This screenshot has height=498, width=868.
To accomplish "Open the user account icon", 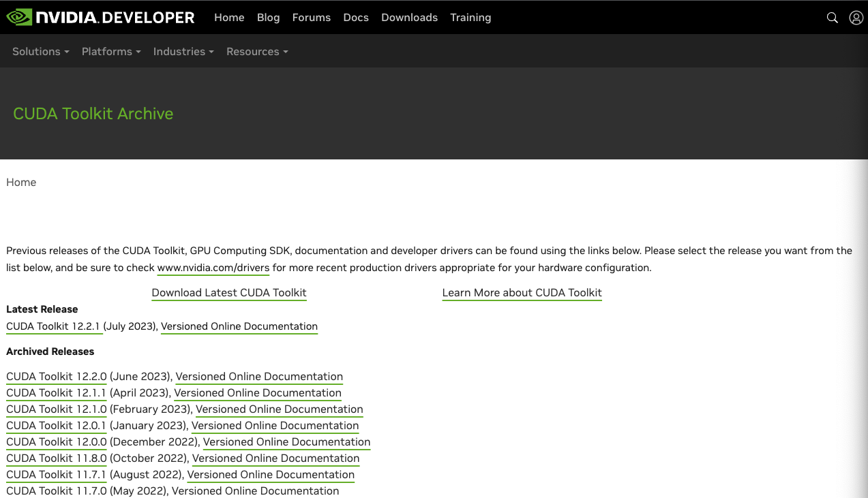I will pyautogui.click(x=856, y=18).
